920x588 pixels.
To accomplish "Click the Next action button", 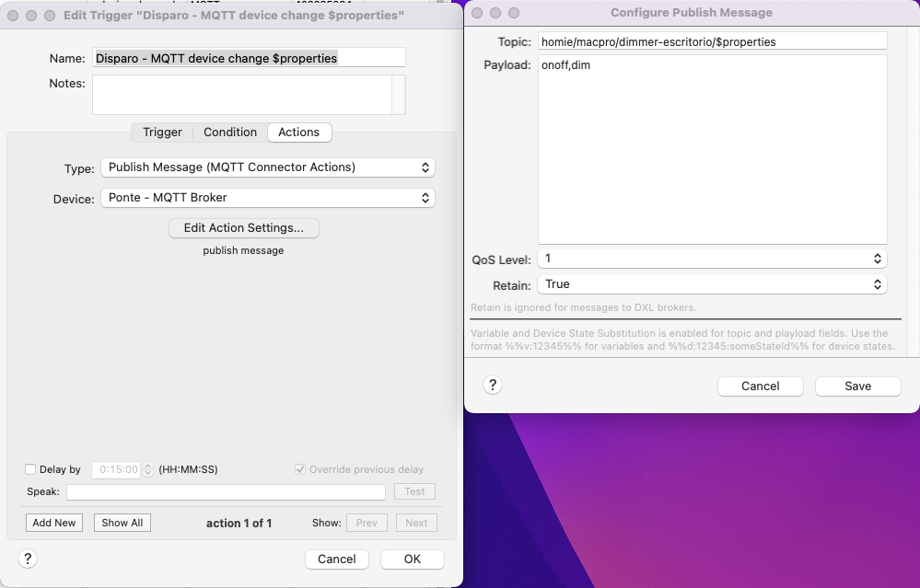I will (416, 523).
